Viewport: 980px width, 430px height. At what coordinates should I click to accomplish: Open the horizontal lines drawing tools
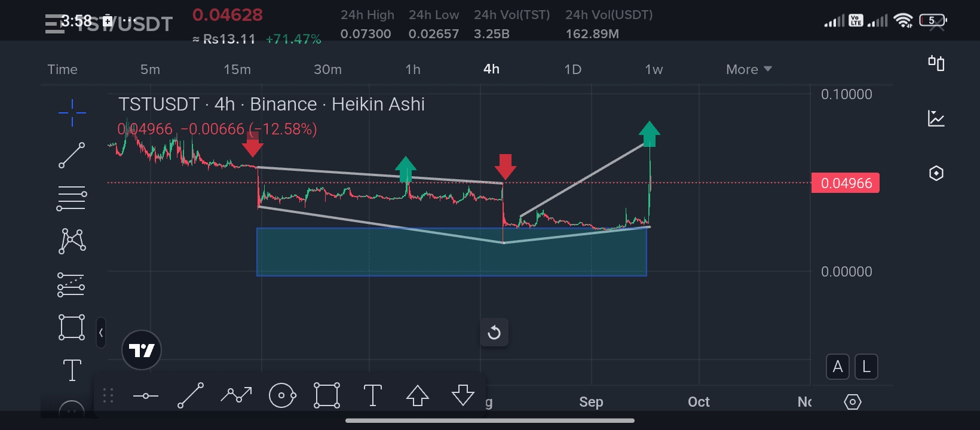click(72, 198)
